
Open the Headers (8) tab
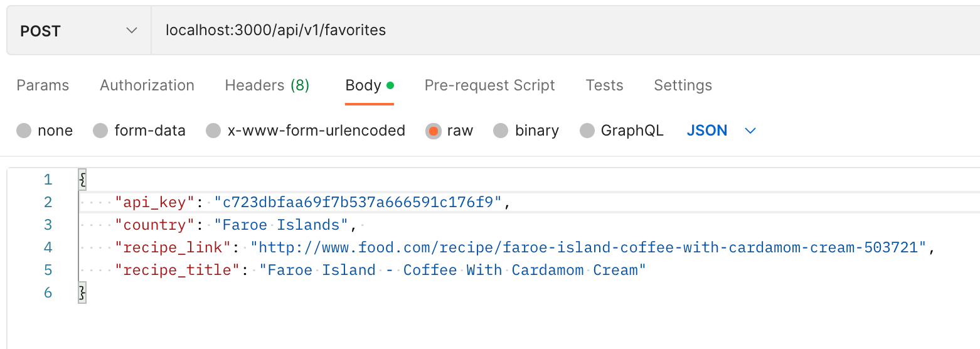(x=267, y=85)
